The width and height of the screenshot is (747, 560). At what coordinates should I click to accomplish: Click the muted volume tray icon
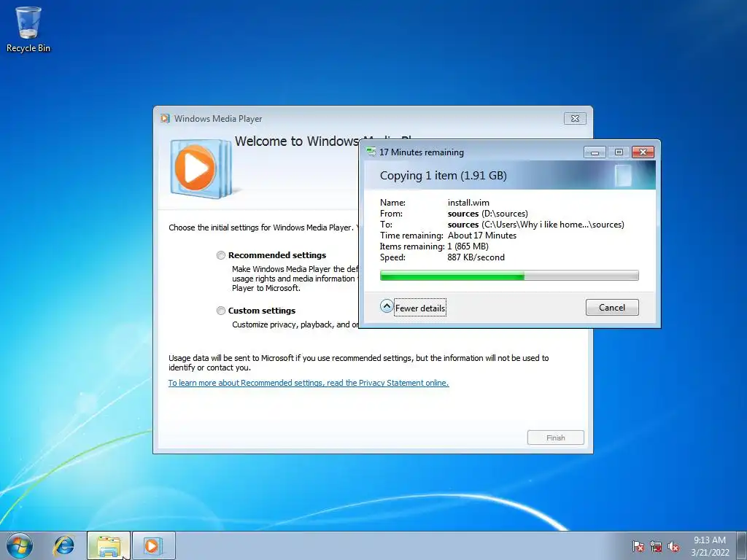point(673,546)
